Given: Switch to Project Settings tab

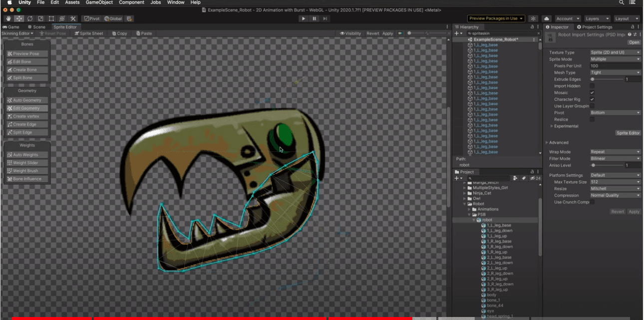Looking at the screenshot, I should (x=595, y=27).
